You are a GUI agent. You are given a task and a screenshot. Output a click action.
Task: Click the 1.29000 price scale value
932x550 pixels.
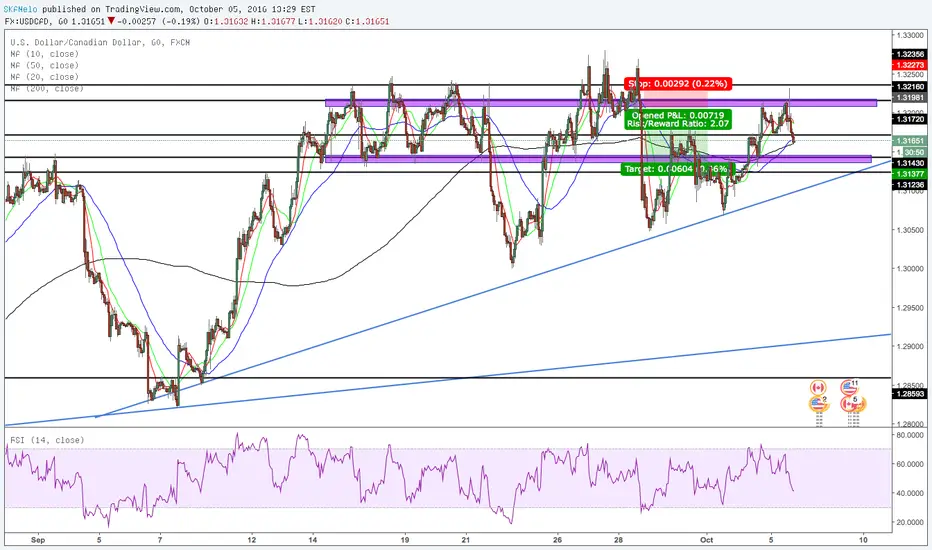(910, 347)
